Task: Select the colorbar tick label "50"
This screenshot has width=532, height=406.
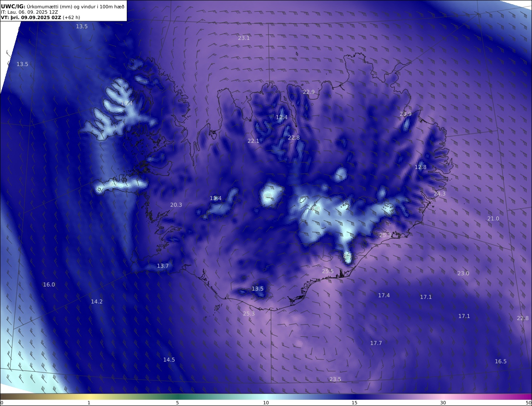Action: (x=528, y=403)
